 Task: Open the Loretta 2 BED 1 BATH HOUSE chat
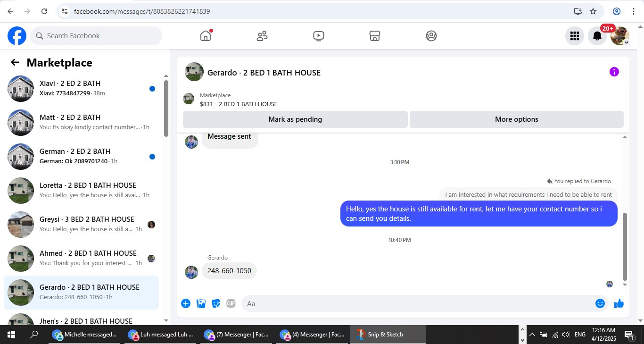click(81, 191)
